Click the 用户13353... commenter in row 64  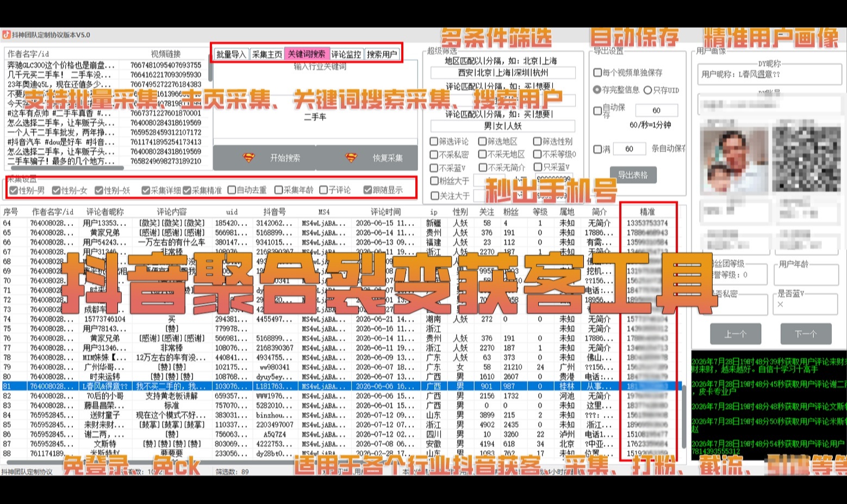(104, 223)
